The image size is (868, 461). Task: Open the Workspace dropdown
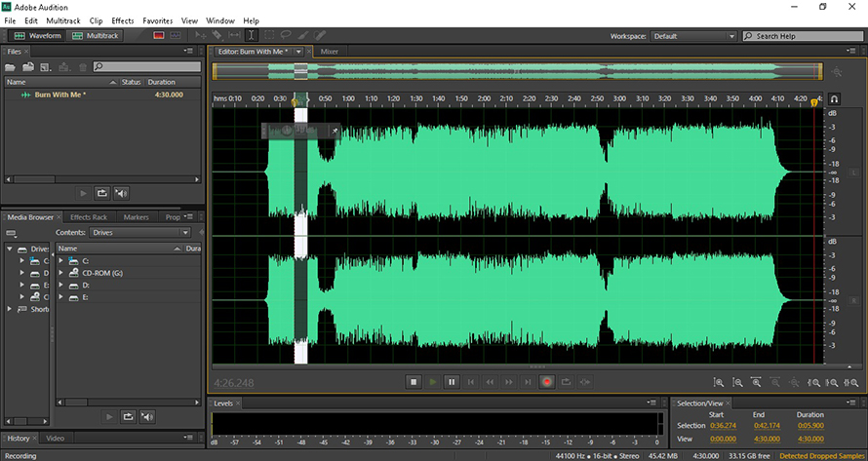point(693,36)
